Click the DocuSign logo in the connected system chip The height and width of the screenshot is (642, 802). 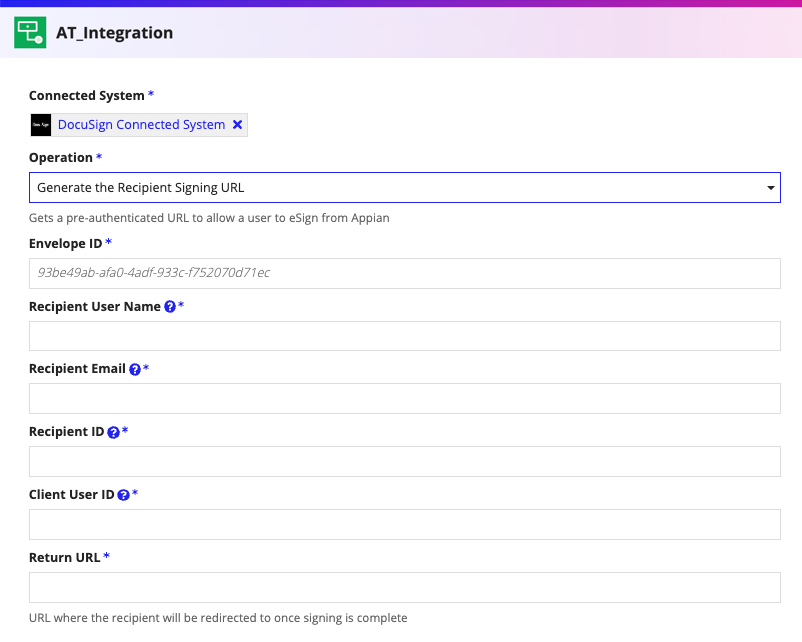40,124
